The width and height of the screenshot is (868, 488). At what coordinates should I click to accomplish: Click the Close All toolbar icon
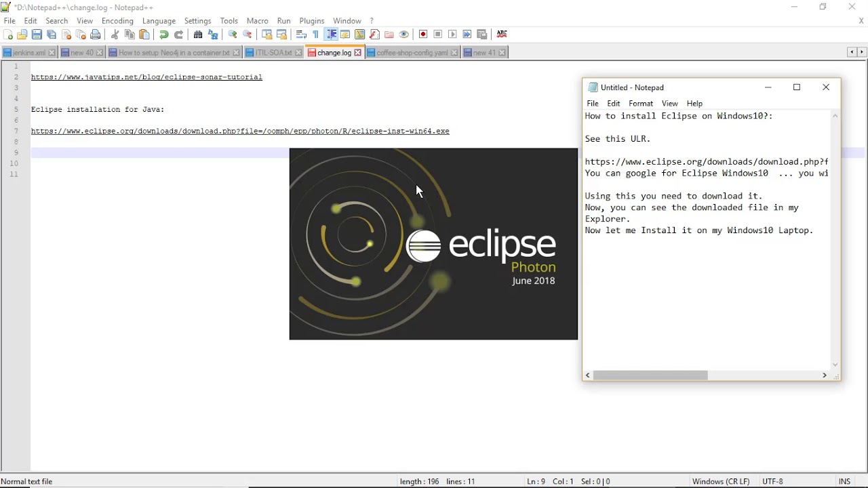pos(81,35)
